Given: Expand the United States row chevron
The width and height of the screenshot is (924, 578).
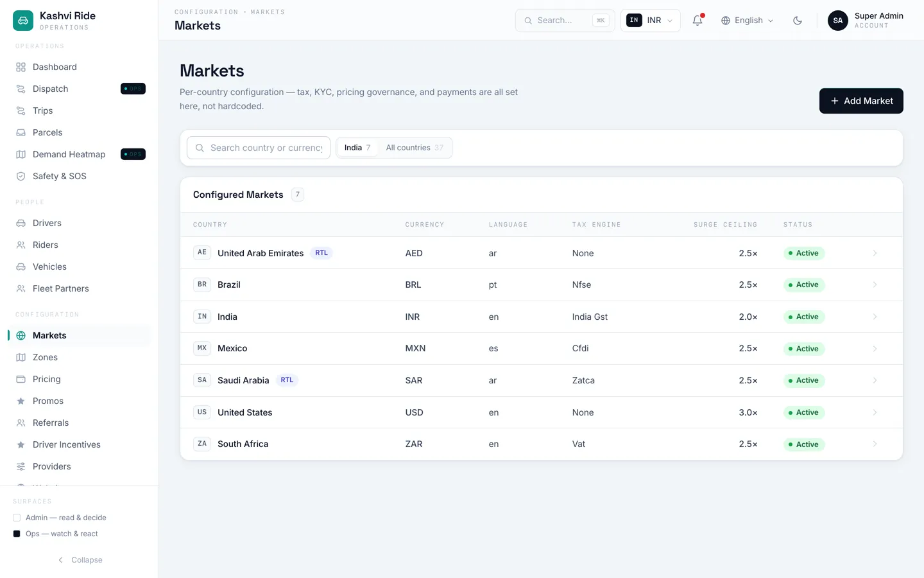Looking at the screenshot, I should click(x=875, y=412).
